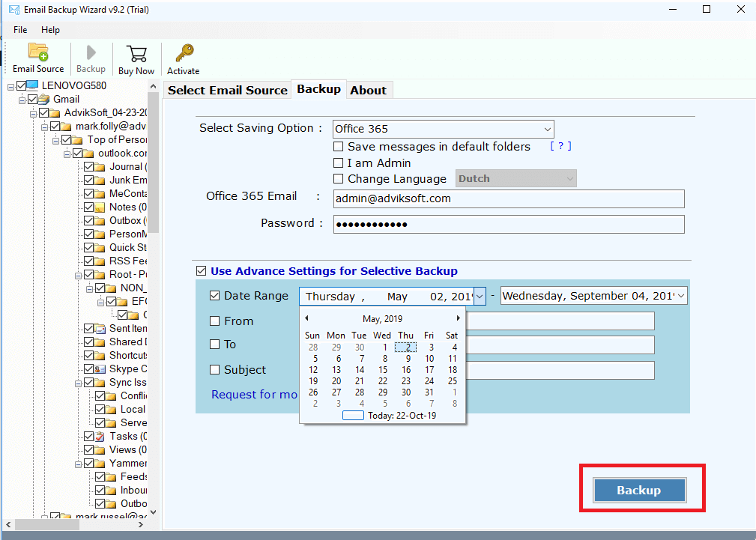This screenshot has width=756, height=540.
Task: Open the File menu
Action: (20, 30)
